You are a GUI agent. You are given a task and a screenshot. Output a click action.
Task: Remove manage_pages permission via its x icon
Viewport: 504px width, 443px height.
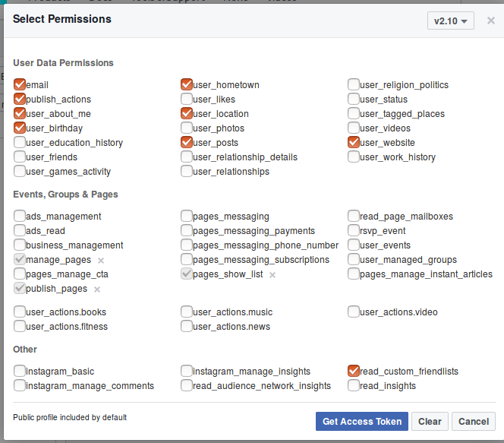pos(101,261)
